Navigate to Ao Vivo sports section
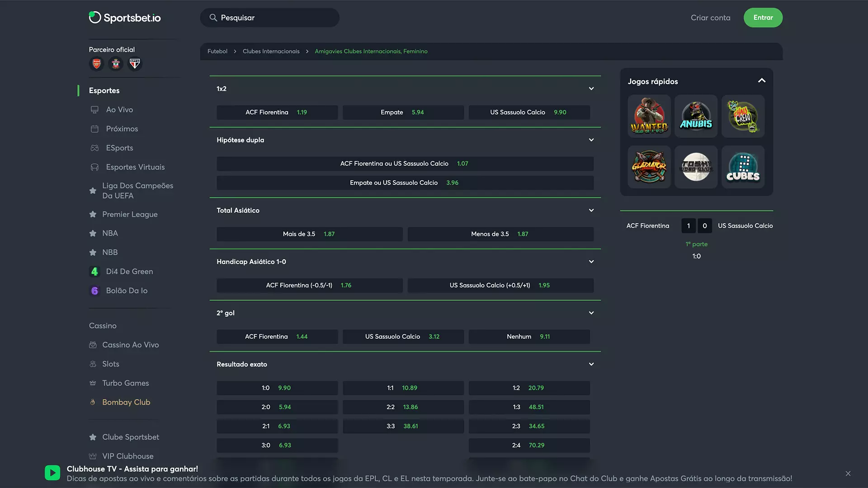868x488 pixels. tap(119, 110)
